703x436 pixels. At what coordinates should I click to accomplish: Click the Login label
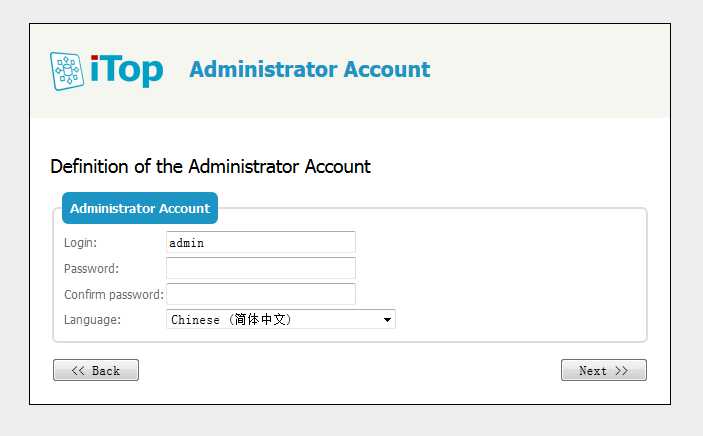click(80, 243)
